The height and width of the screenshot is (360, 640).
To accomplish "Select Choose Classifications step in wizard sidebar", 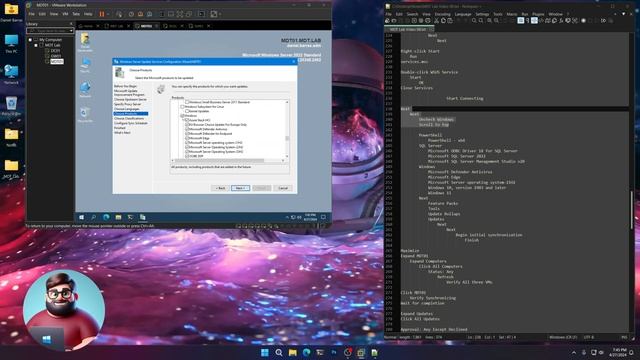I will click(x=129, y=118).
